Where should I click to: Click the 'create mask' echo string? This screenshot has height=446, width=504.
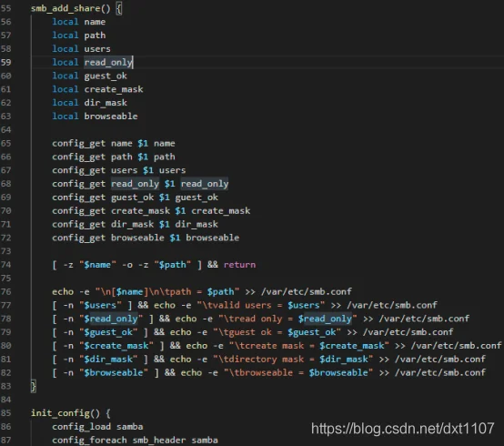(309, 346)
